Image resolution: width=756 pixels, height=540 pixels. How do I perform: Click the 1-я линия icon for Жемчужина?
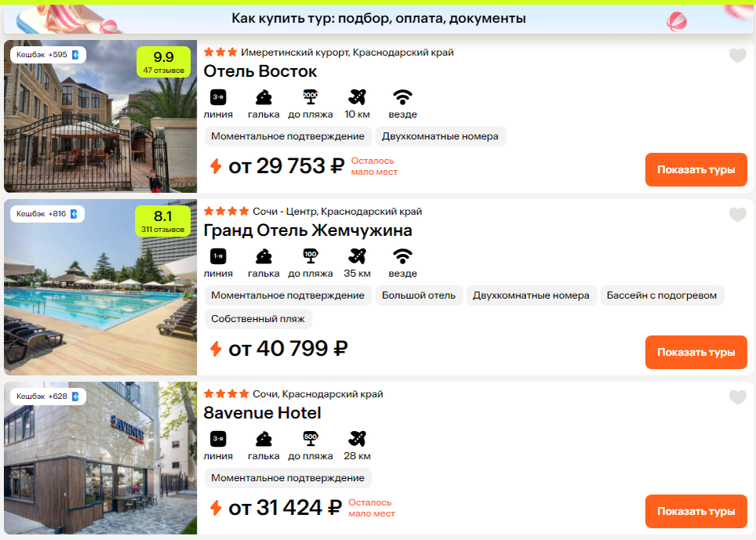[218, 256]
